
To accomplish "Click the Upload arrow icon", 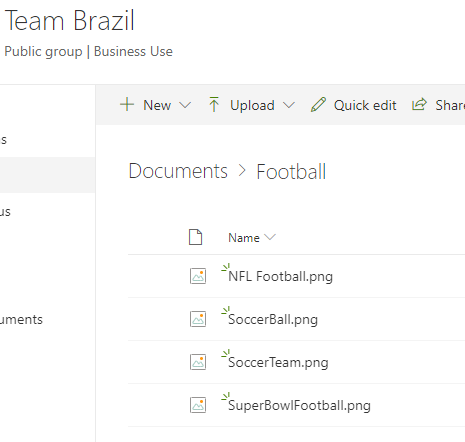I will (x=214, y=104).
